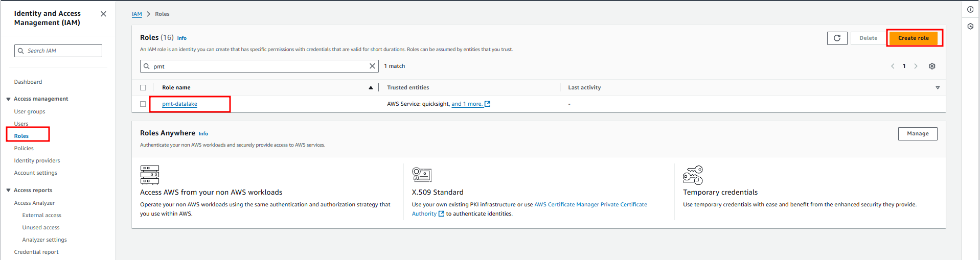Screen dimensions: 980x260
Task: Go to next page arrow
Action: pos(916,66)
